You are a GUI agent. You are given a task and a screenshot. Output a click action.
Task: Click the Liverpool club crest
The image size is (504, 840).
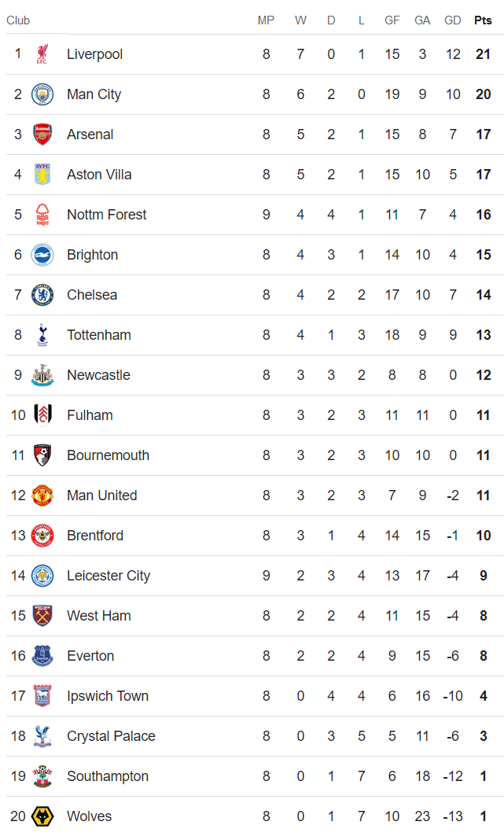point(42,54)
